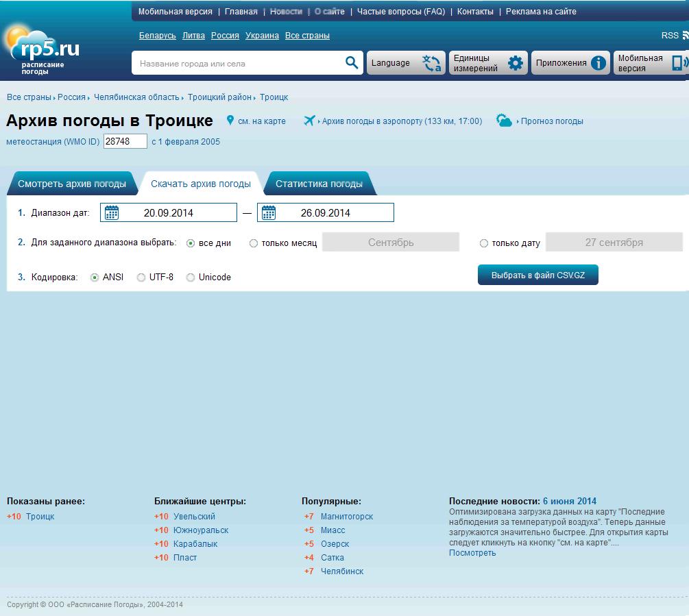Click the applications info icon

click(599, 63)
